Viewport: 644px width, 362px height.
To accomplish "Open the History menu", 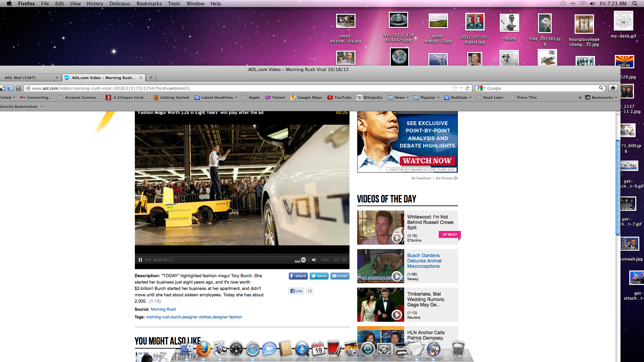I will pyautogui.click(x=95, y=4).
